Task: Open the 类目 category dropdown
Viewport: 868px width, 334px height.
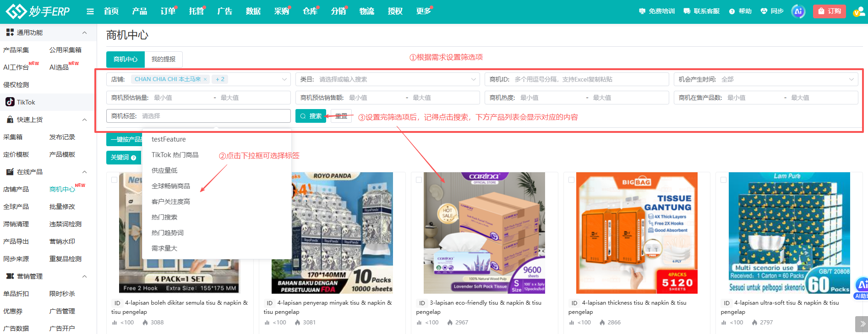Action: (x=388, y=79)
